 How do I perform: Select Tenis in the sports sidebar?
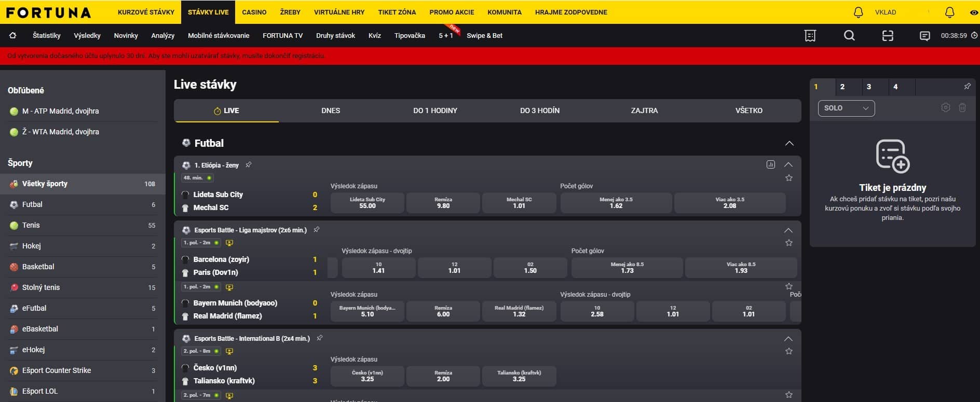pyautogui.click(x=83, y=225)
